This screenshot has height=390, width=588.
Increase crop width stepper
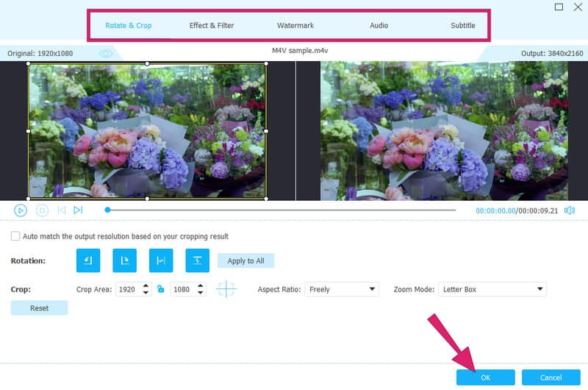[146, 286]
